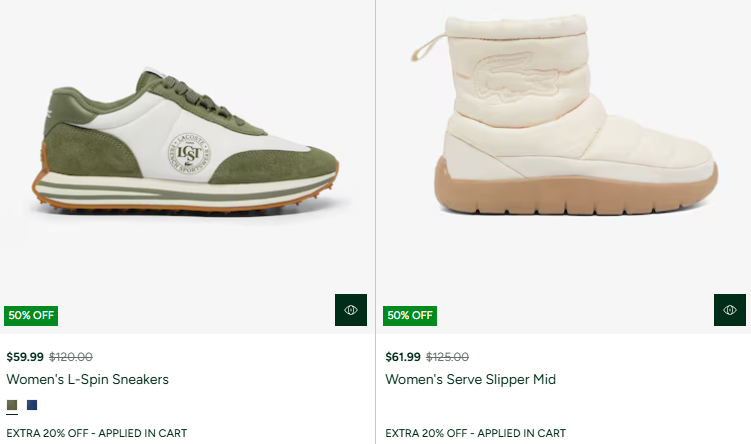Click the sneakers' Extra 20% Off promo text

click(96, 433)
